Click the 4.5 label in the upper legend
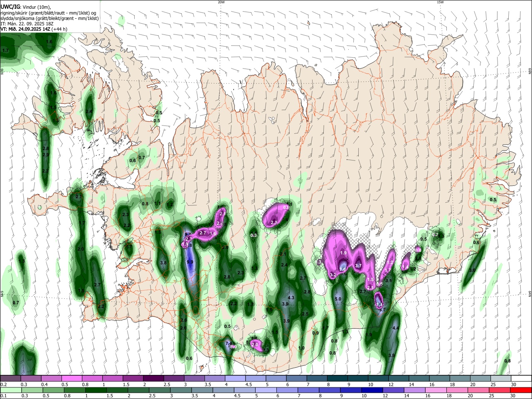 [249, 384]
